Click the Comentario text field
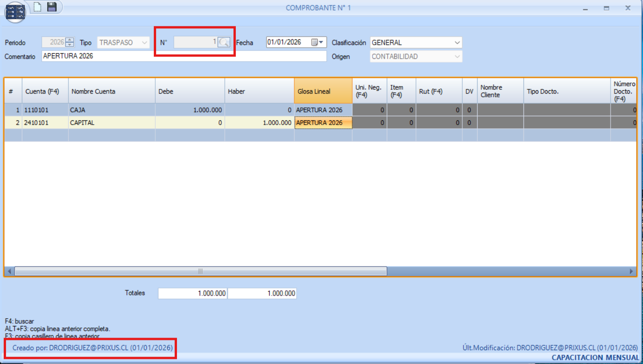This screenshot has height=364, width=643. [184, 56]
